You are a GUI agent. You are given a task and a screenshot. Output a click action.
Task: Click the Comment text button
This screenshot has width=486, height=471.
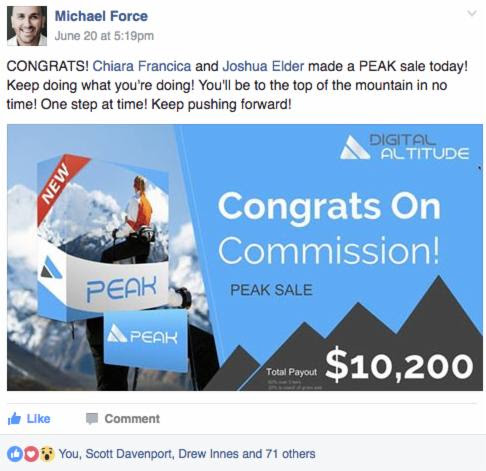[132, 419]
